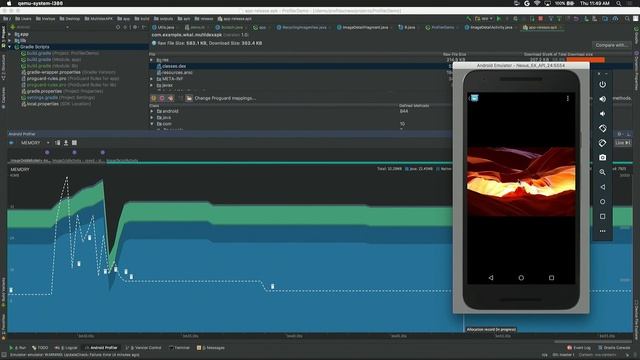The width and height of the screenshot is (640, 360).
Task: Expand the app module in project tree
Action: (10, 34)
